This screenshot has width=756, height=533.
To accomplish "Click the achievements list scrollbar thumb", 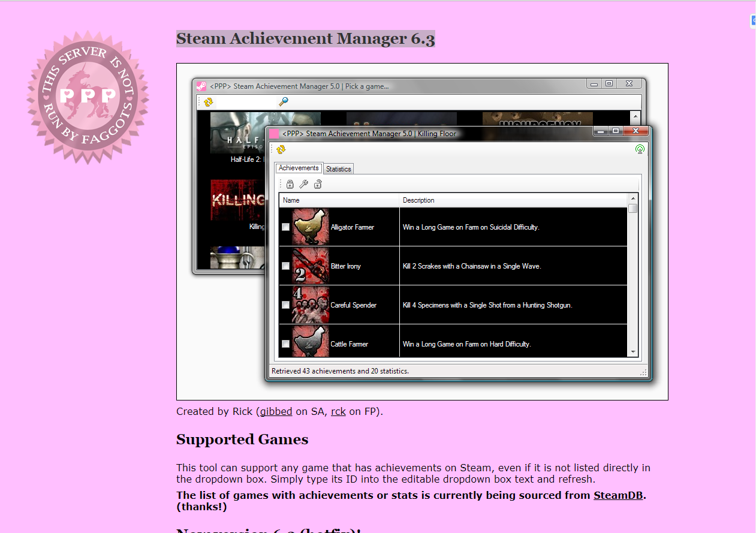I will pos(632,209).
